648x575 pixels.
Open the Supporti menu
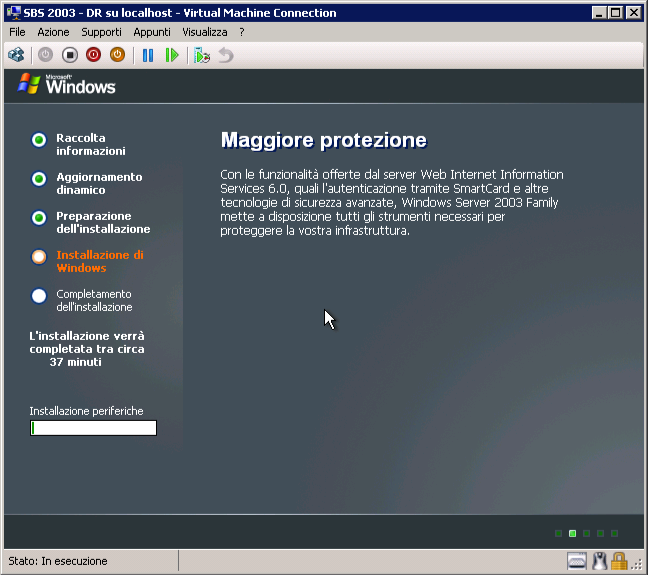[x=101, y=32]
